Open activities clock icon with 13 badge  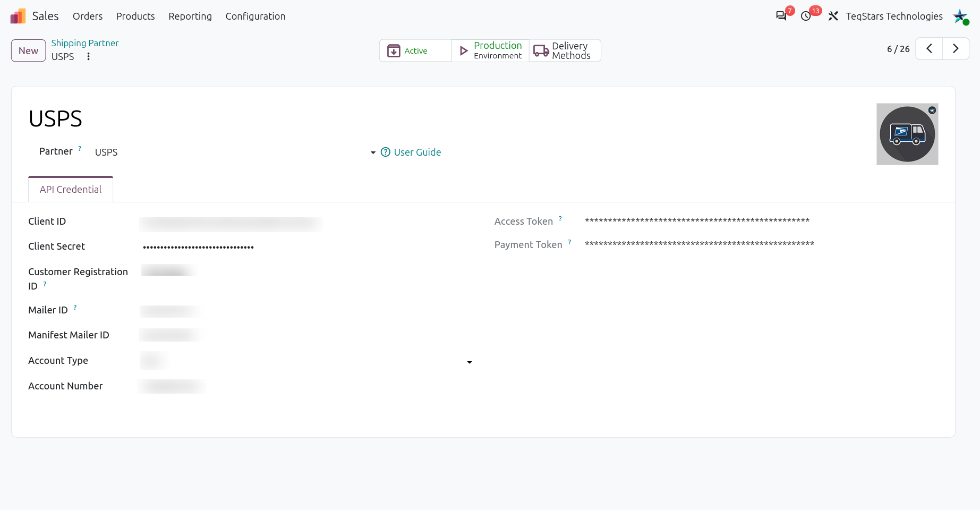(x=806, y=16)
